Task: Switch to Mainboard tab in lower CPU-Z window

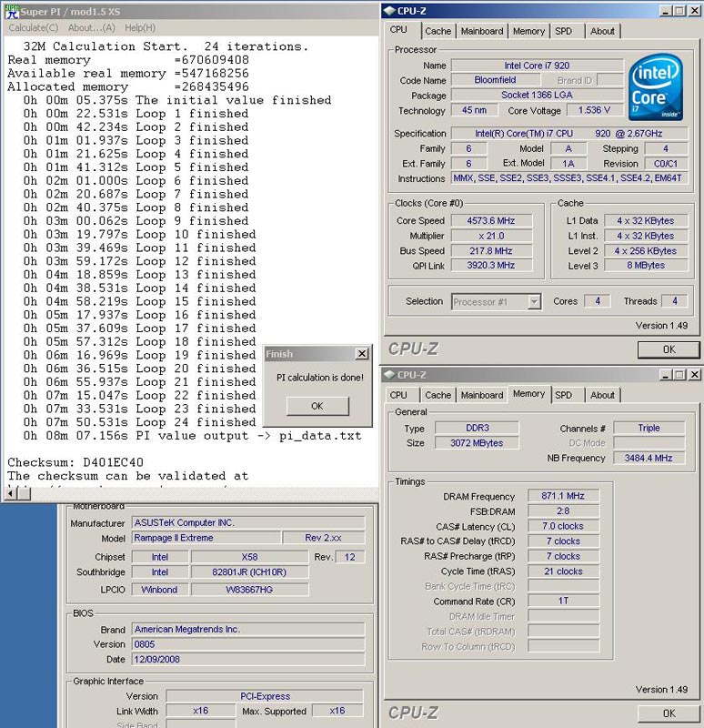Action: [482, 395]
